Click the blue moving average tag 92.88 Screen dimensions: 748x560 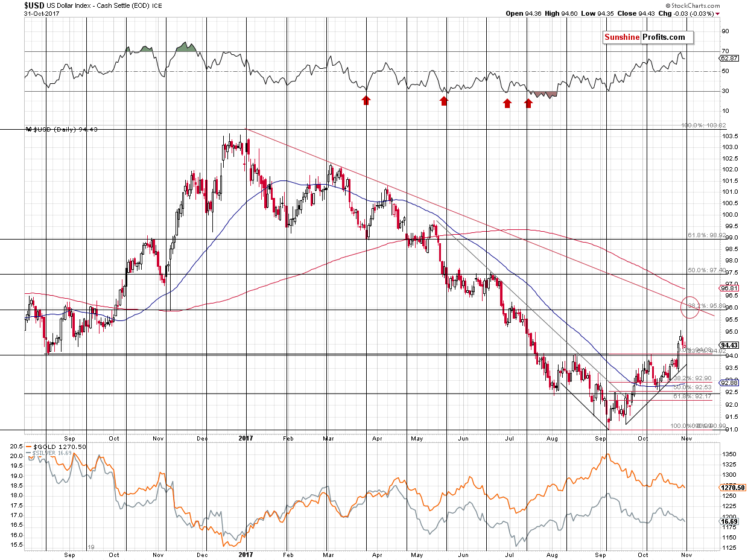[x=729, y=382]
